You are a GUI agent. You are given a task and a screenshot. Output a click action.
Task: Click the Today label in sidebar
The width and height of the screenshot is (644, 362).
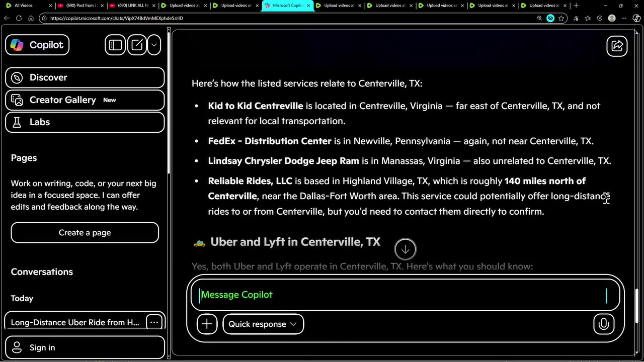pyautogui.click(x=22, y=298)
